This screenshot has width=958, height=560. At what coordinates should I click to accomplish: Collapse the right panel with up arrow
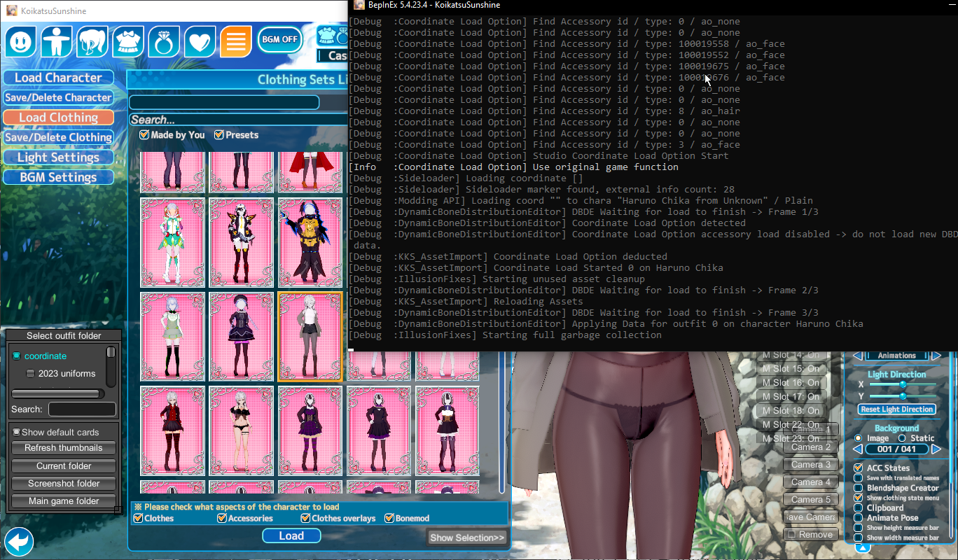click(863, 548)
